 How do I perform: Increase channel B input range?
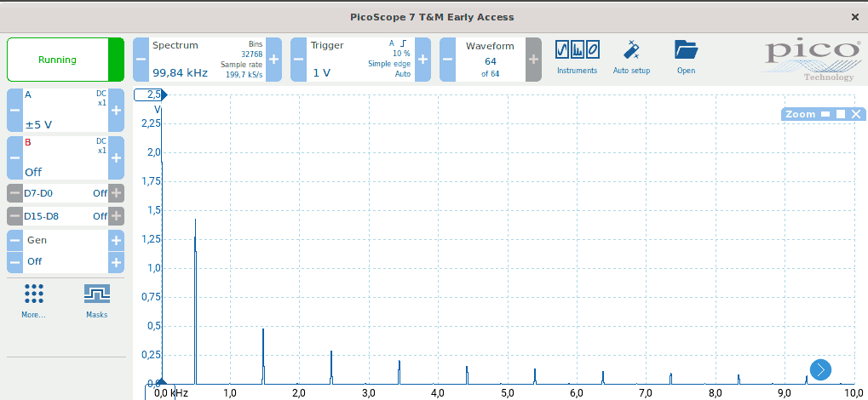click(116, 157)
